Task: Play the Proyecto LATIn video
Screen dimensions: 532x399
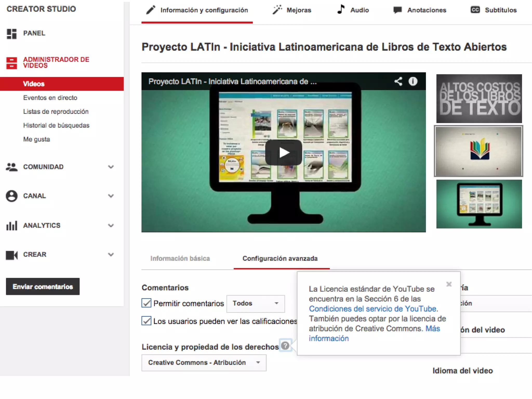Action: point(283,153)
